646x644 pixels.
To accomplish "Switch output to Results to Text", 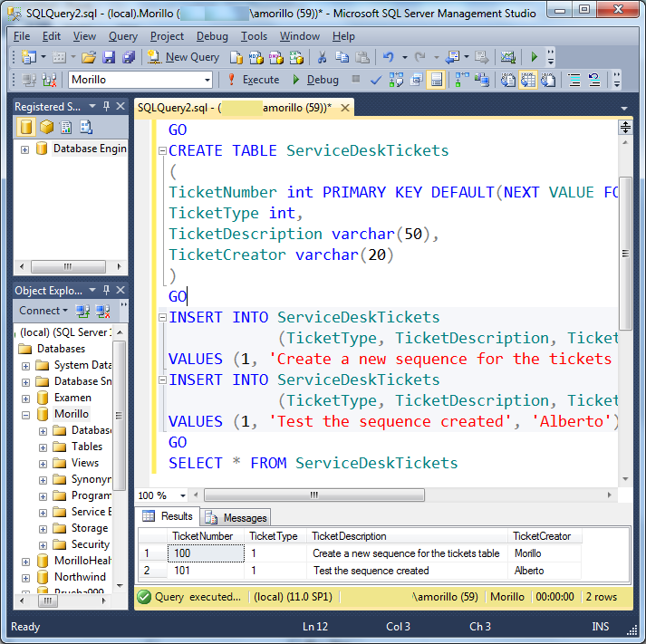I will (508, 80).
